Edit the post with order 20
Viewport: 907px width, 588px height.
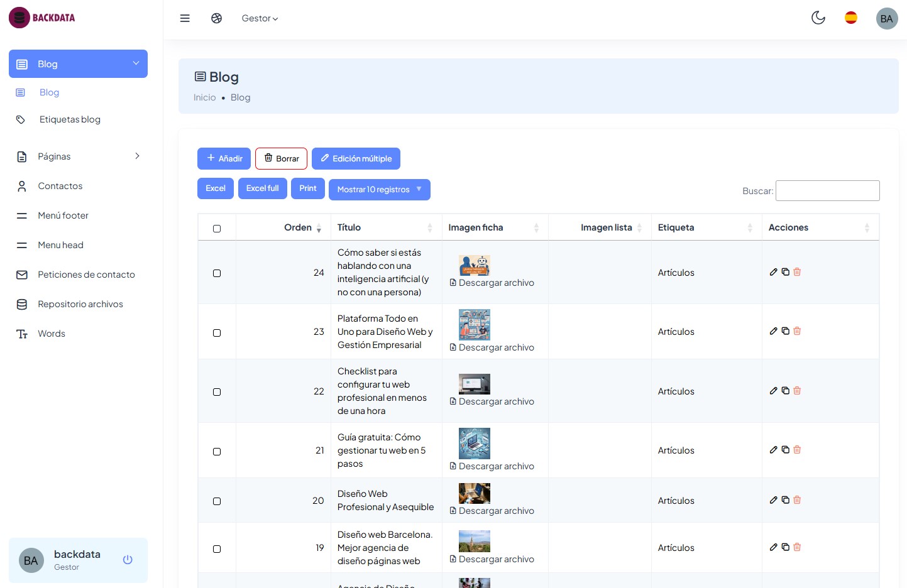(x=774, y=500)
